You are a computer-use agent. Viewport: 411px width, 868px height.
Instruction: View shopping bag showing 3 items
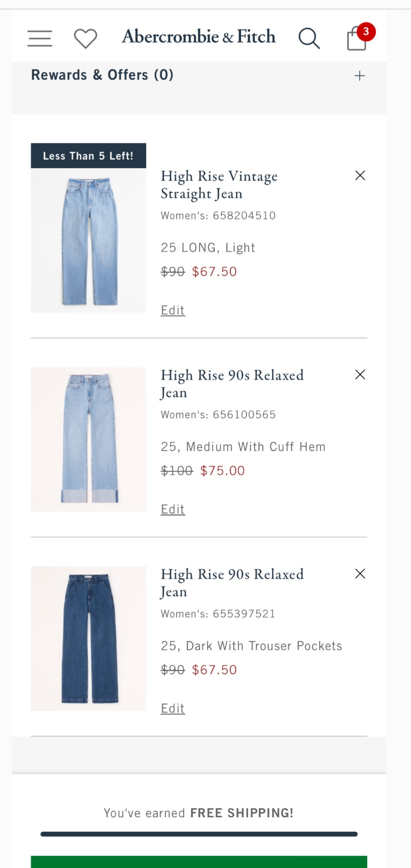point(356,39)
